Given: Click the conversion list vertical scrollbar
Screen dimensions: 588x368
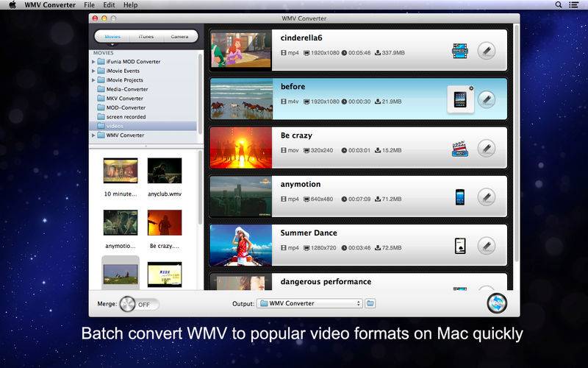Looking at the screenshot, I should [517, 143].
